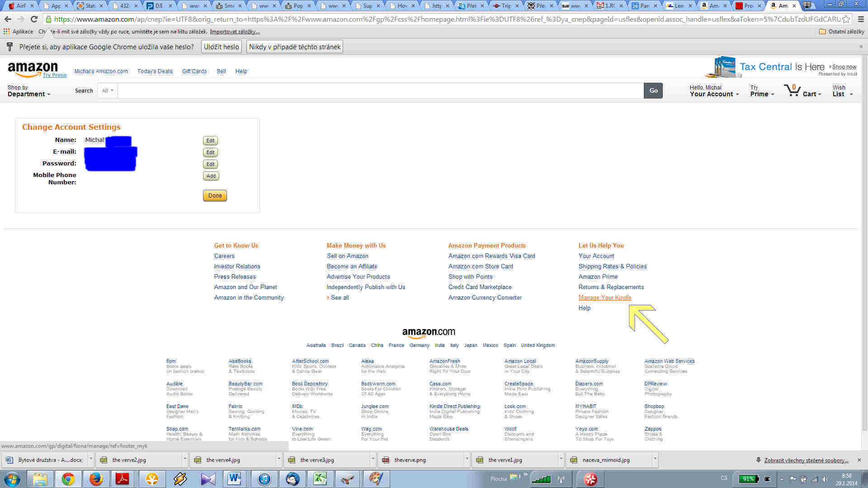Open the Ostatní záložky bookmarks folder
The image size is (868, 488).
click(841, 32)
